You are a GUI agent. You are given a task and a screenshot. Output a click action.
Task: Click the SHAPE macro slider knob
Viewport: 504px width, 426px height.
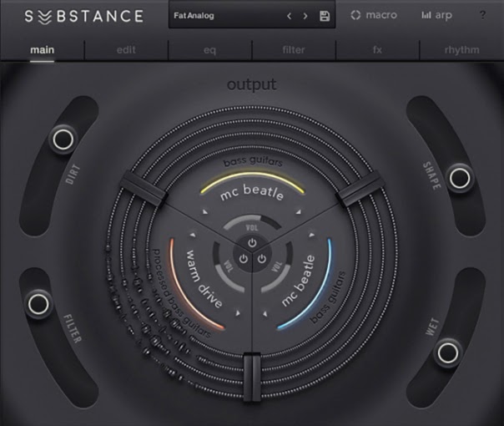pos(459,178)
